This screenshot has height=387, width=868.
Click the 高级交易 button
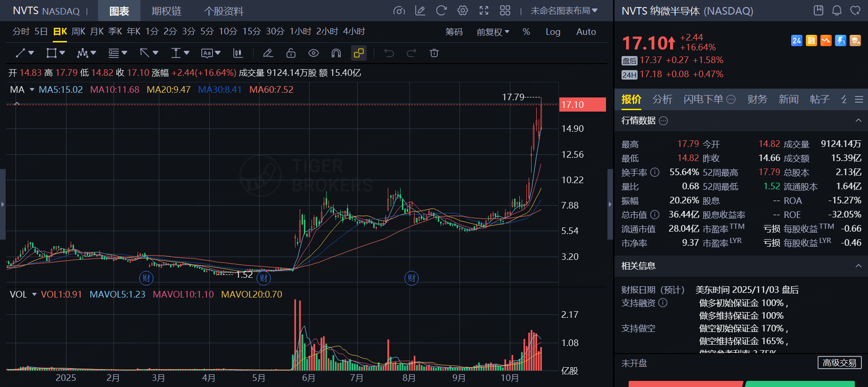click(x=839, y=363)
